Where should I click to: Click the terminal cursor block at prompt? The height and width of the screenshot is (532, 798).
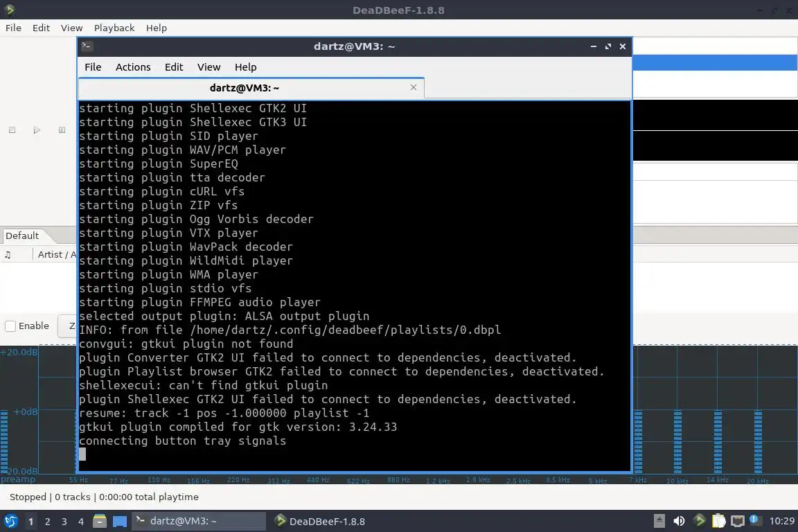(82, 454)
